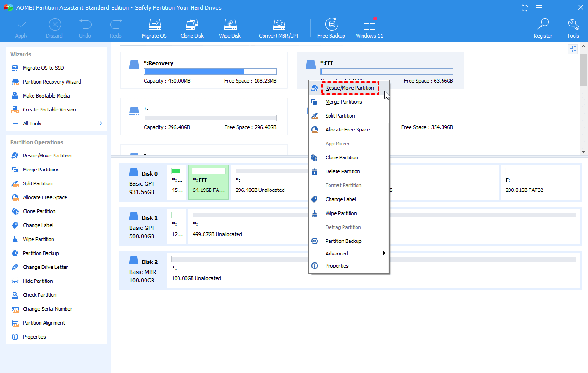
Task: Choose Properties in context menu
Action: click(x=349, y=266)
